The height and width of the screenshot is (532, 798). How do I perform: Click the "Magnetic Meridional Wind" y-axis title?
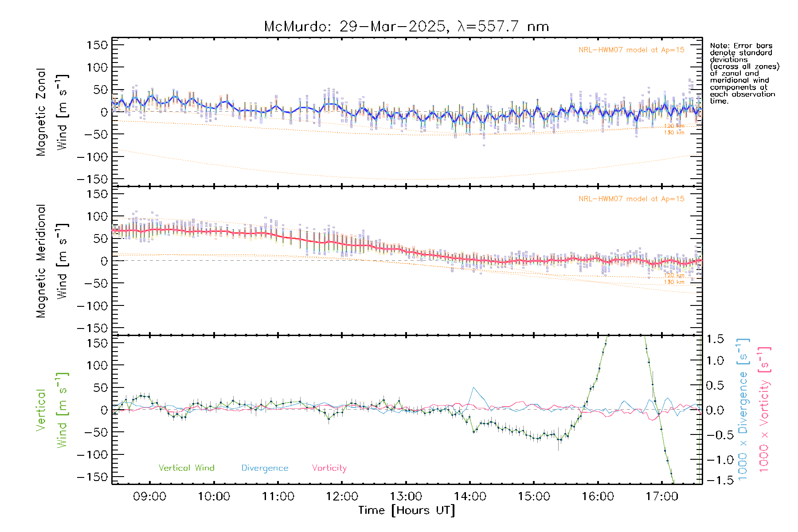(51, 261)
